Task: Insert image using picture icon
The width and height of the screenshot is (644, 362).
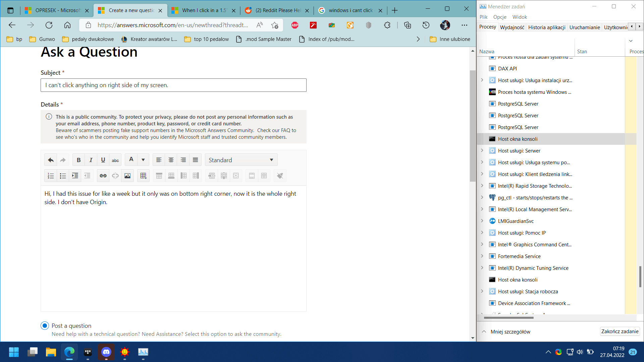Action: coord(127,176)
